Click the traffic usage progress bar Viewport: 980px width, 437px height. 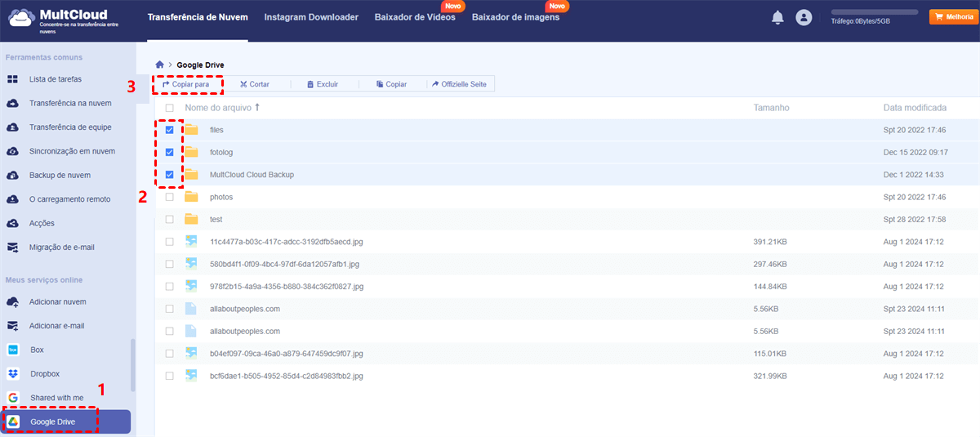(875, 12)
